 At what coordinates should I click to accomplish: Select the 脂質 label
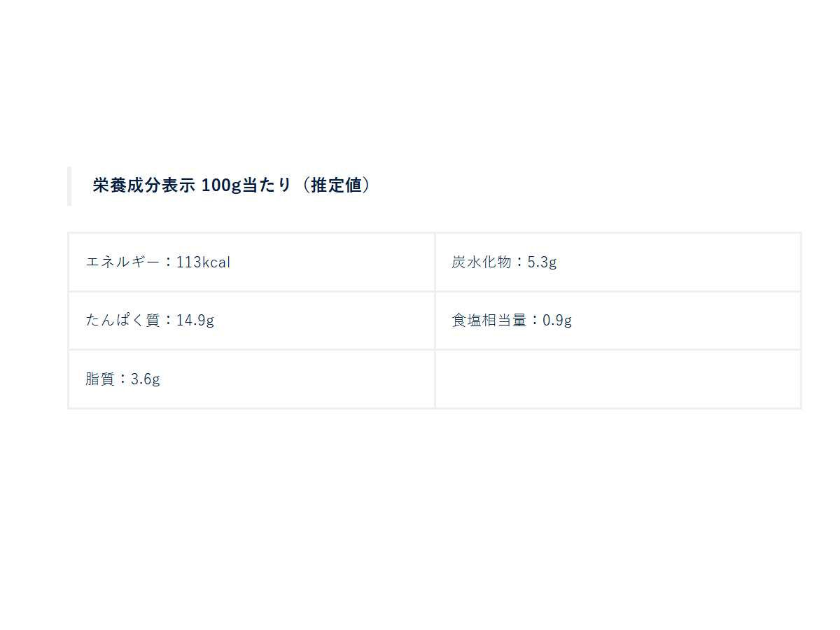(100, 379)
